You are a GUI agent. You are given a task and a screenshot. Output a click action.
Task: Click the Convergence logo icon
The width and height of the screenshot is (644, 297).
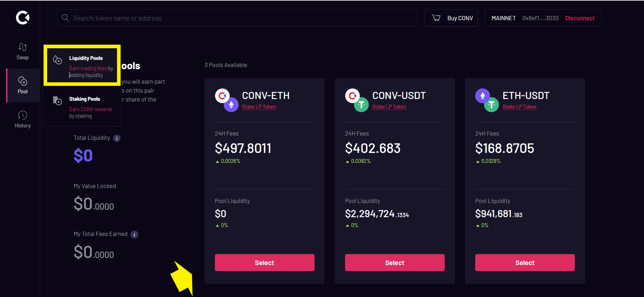[x=23, y=17]
